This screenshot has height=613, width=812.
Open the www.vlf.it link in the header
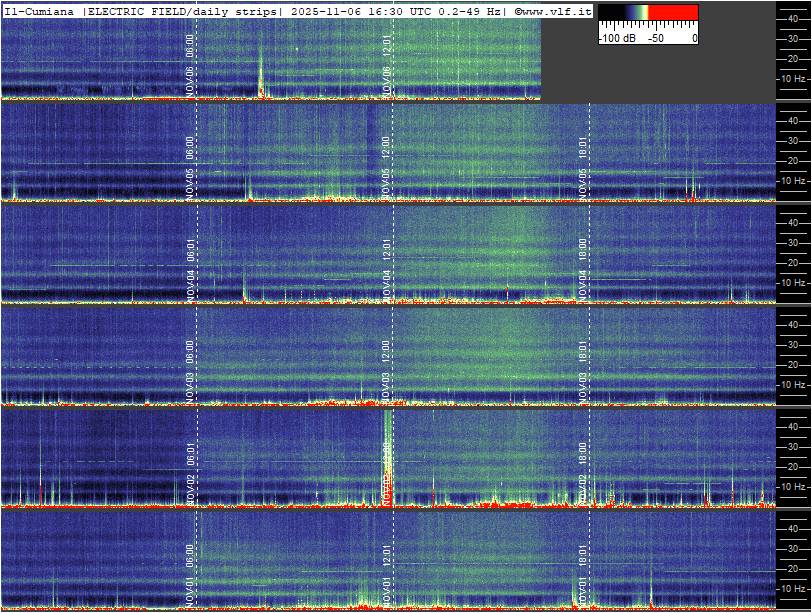(x=556, y=11)
